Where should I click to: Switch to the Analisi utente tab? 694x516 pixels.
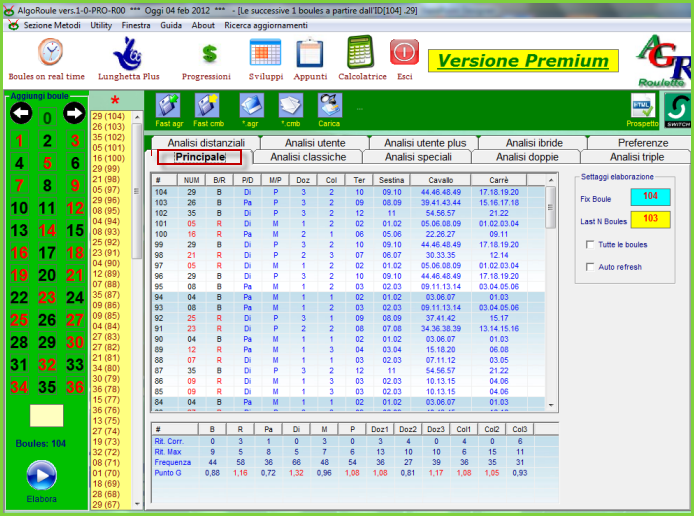315,143
